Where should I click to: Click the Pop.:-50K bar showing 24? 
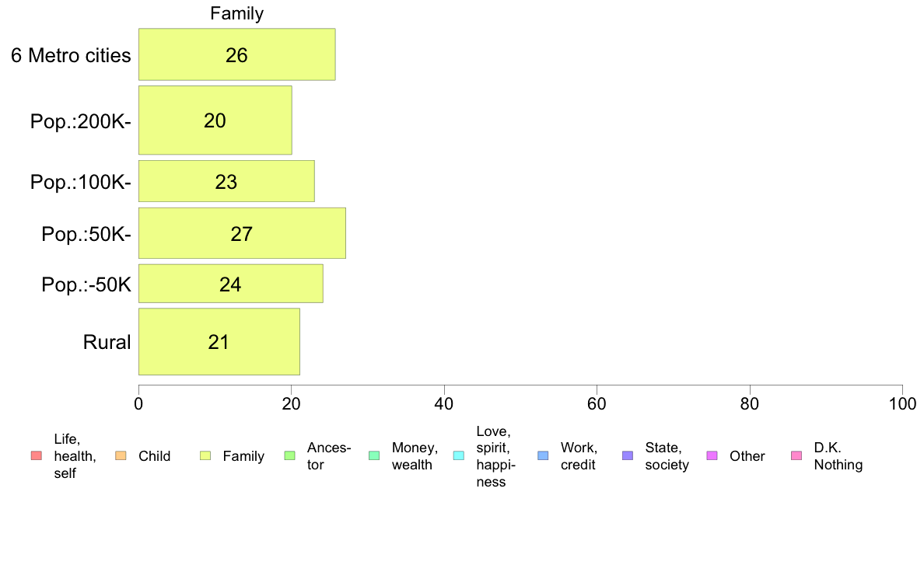[230, 284]
